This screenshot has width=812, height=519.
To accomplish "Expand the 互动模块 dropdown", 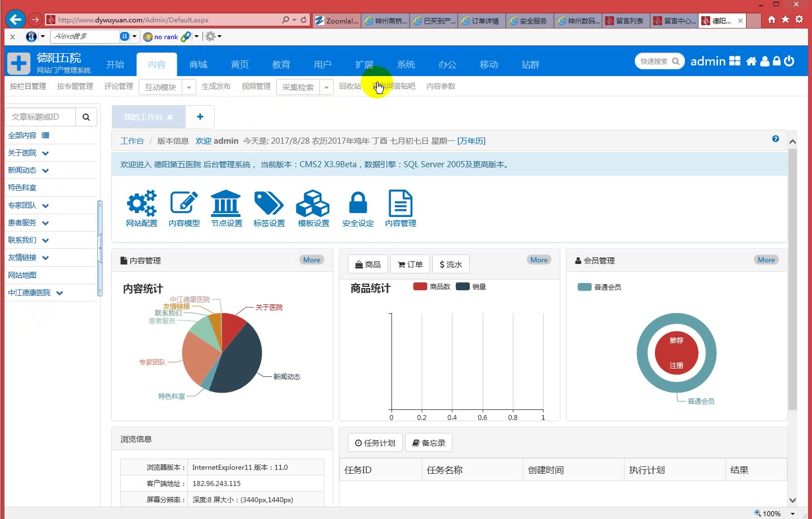I will 188,87.
